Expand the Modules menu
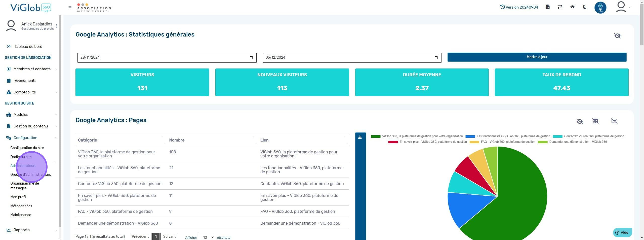This screenshot has height=240, width=644. 32,115
